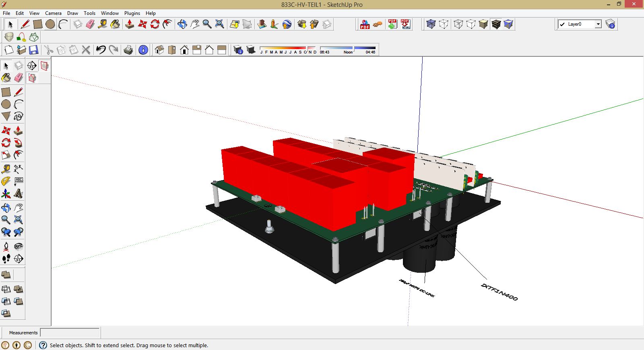Open the Plugins menu
Viewport: 644px width, 350px height.
132,13
